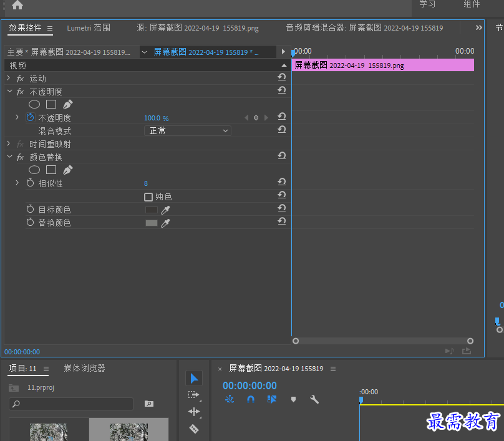504x441 pixels.
Task: Create ellipse mask under 颜色替换
Action: tap(34, 170)
